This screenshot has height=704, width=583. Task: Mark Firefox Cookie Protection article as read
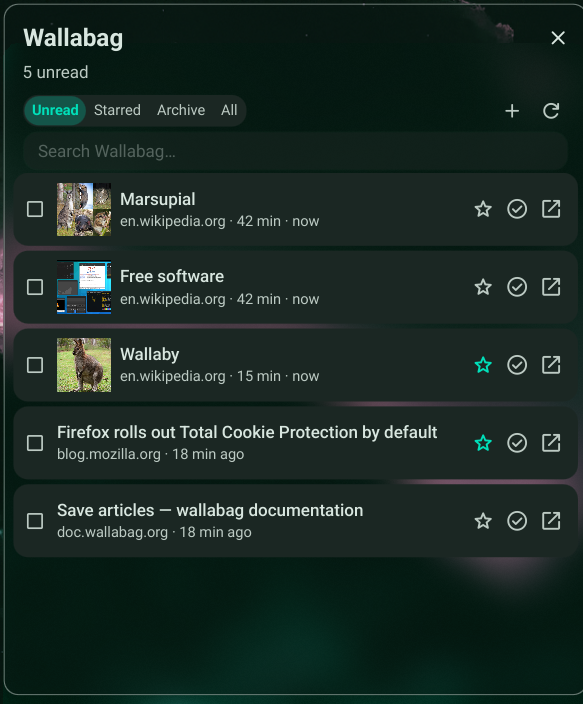[x=517, y=443]
